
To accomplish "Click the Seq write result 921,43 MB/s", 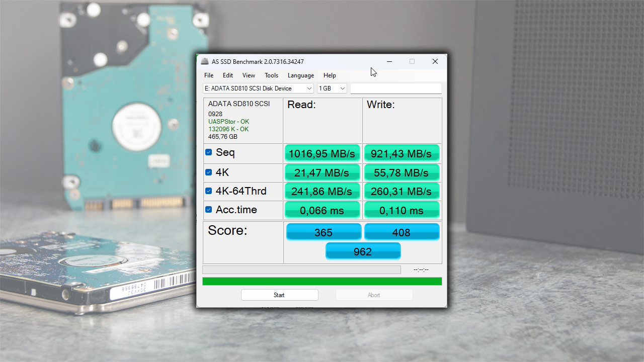I will point(401,153).
